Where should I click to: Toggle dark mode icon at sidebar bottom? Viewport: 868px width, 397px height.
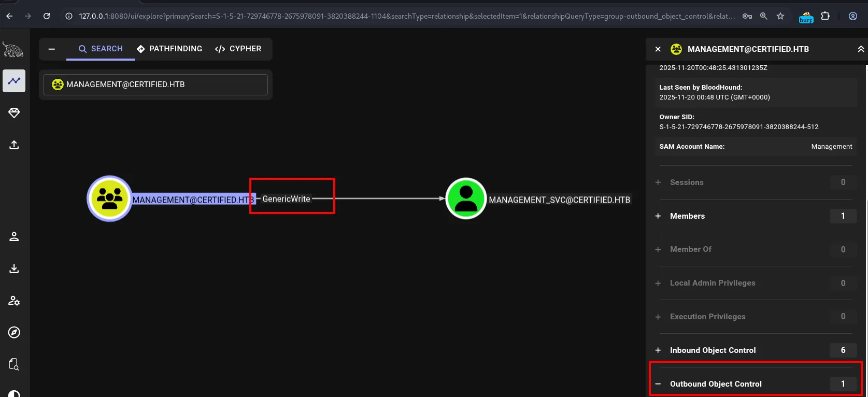point(14,393)
